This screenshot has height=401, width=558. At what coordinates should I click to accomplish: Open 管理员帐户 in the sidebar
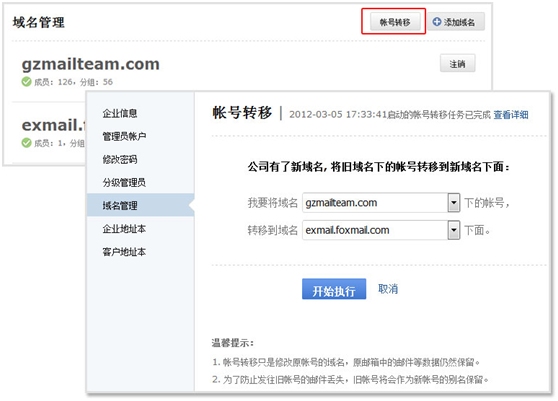(x=124, y=136)
